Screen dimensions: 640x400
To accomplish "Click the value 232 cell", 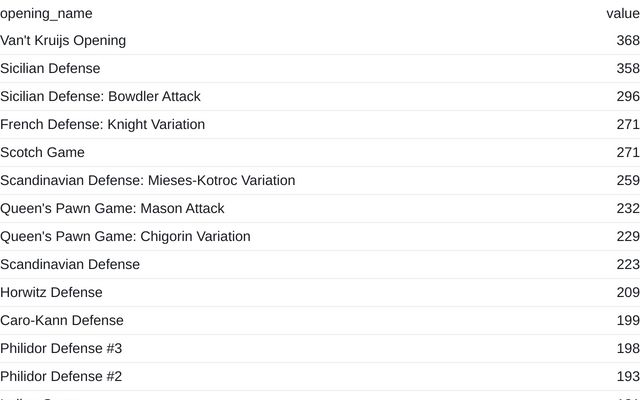I will point(627,209).
